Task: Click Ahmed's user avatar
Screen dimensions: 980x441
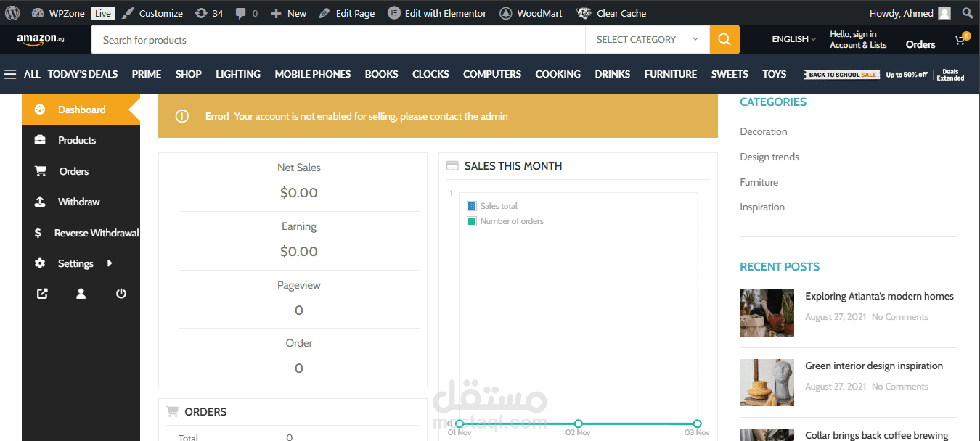Action: click(944, 13)
